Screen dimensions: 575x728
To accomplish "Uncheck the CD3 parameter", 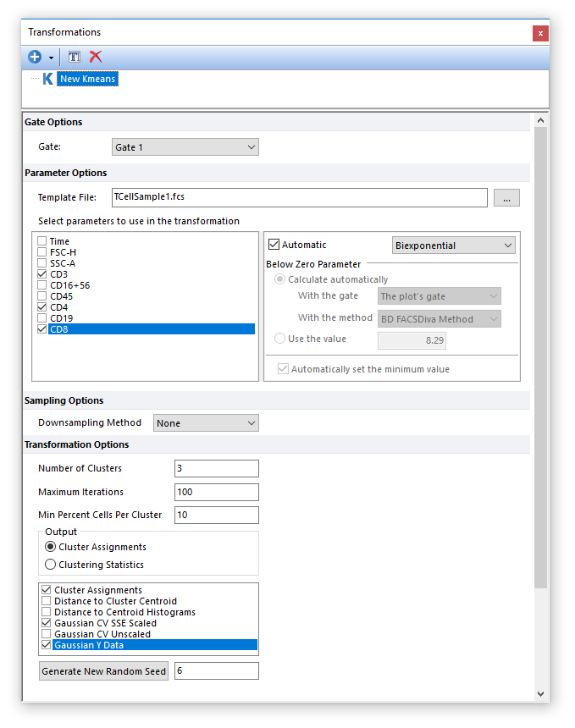I will click(42, 274).
